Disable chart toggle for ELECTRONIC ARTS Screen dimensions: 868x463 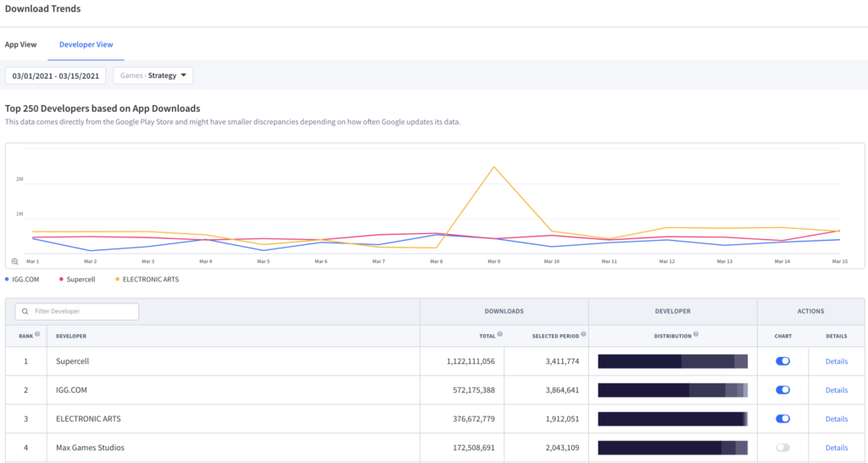[782, 419]
